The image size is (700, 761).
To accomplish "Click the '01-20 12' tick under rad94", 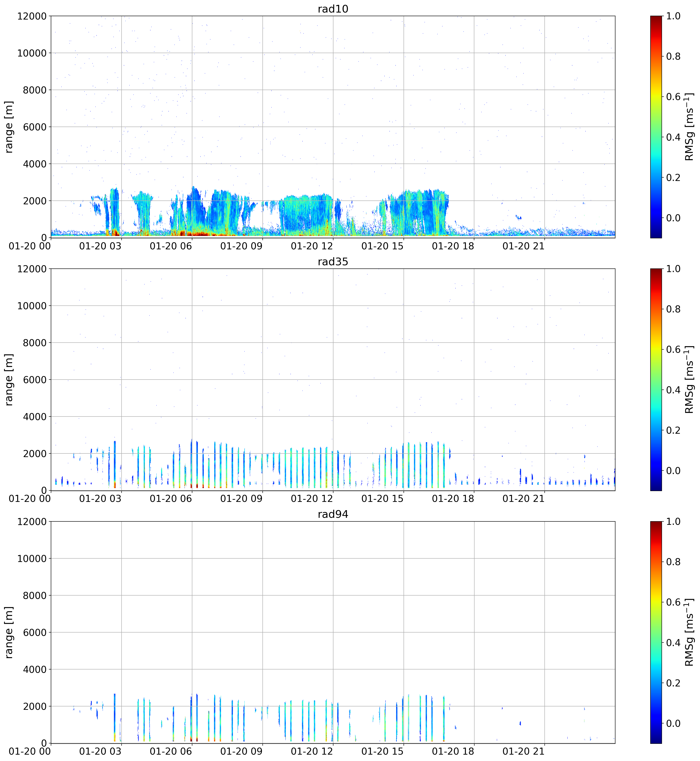I will click(x=312, y=751).
